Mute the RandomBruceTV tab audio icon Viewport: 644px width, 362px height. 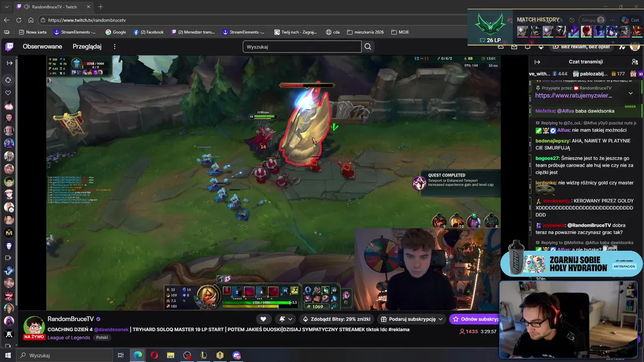(x=26, y=7)
